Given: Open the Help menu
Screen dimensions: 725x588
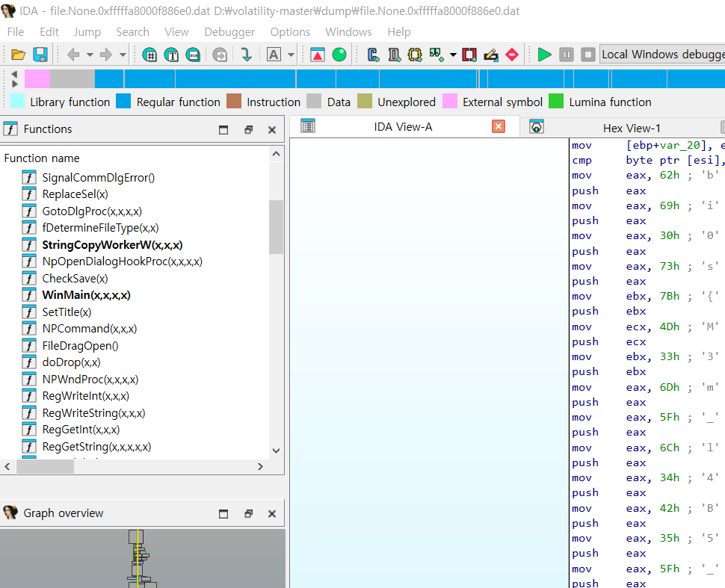Looking at the screenshot, I should pyautogui.click(x=399, y=32).
